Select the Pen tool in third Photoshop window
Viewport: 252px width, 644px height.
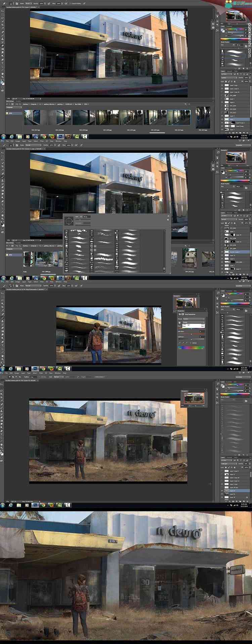[3, 342]
